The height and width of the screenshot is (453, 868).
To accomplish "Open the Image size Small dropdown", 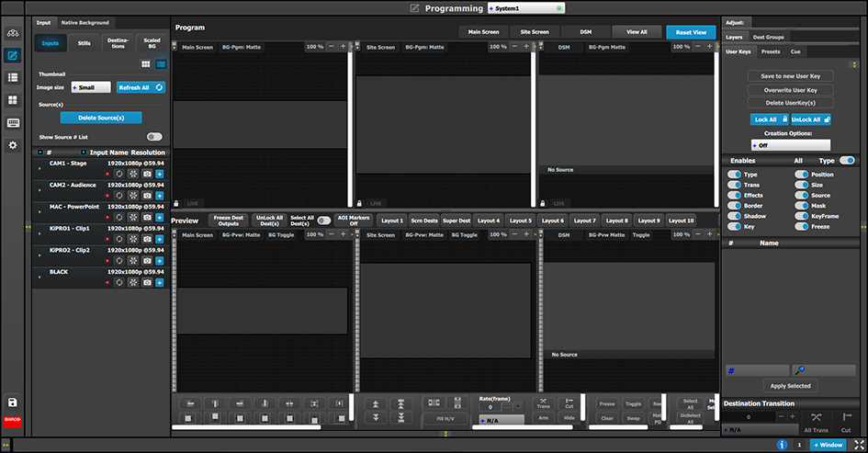I will 91,87.
